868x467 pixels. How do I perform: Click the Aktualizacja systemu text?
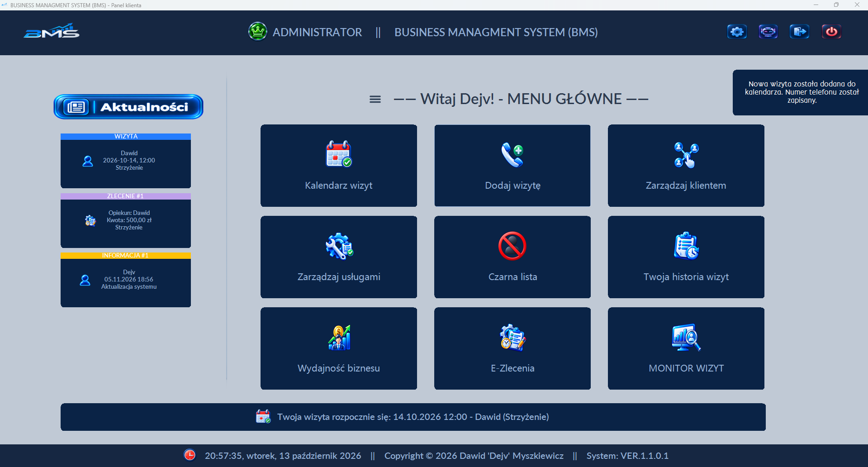129,286
